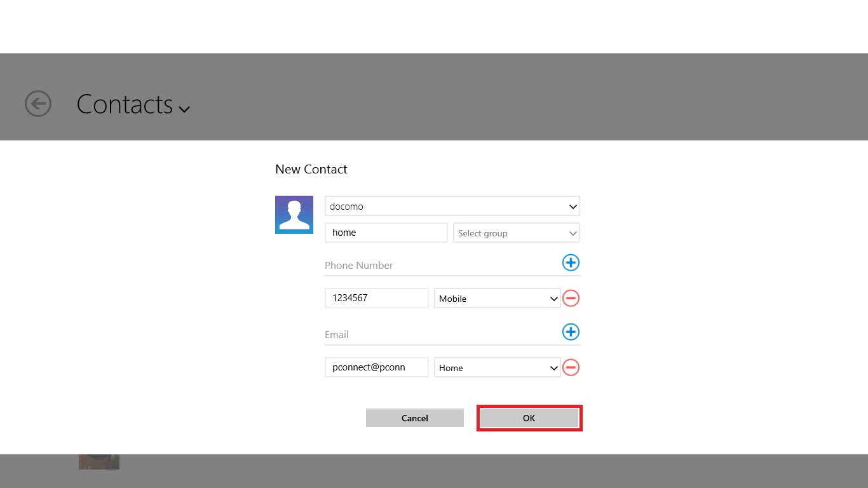Open the Mobile phone type dropdown
This screenshot has width=868, height=488.
pyautogui.click(x=497, y=299)
